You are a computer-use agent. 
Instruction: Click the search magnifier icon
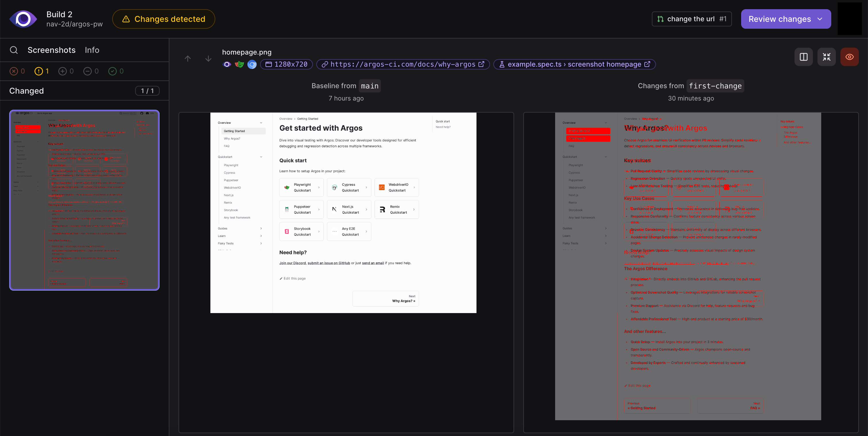(x=14, y=50)
